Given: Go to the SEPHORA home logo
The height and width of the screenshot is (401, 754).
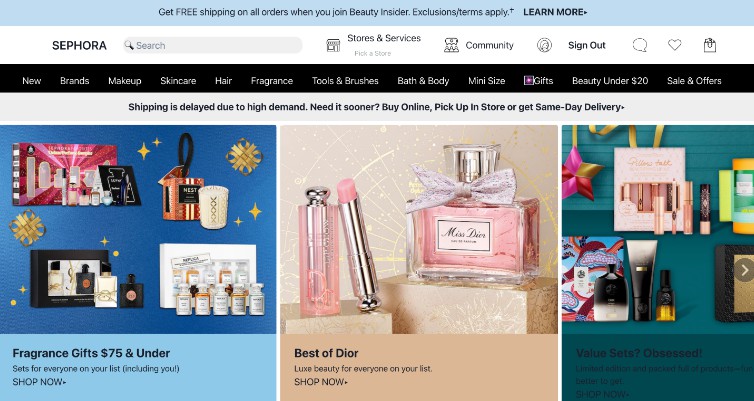Looking at the screenshot, I should 79,45.
